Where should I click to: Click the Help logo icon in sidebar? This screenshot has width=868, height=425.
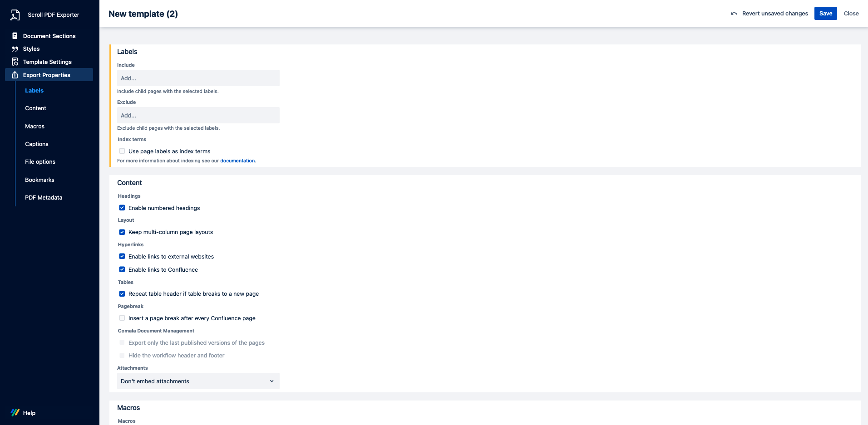click(x=15, y=413)
